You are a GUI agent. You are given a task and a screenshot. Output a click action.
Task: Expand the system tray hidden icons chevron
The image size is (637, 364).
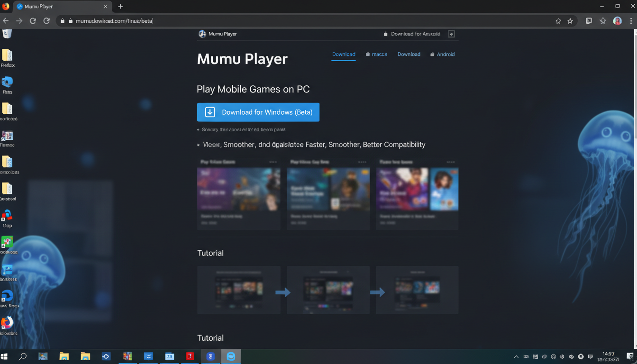pyautogui.click(x=516, y=357)
